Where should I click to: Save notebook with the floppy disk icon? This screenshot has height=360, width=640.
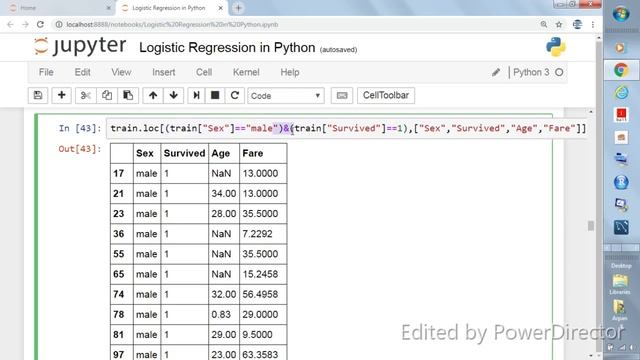coord(38,96)
